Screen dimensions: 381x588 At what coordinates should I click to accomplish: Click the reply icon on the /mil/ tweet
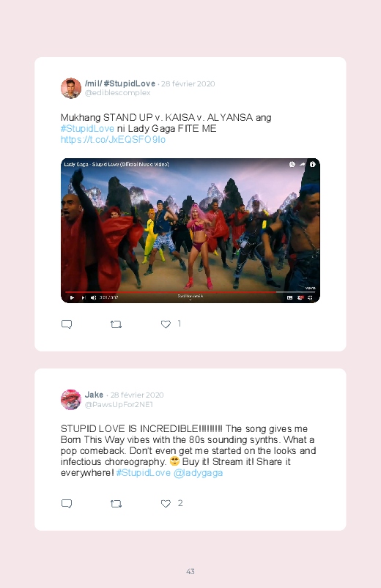[67, 324]
